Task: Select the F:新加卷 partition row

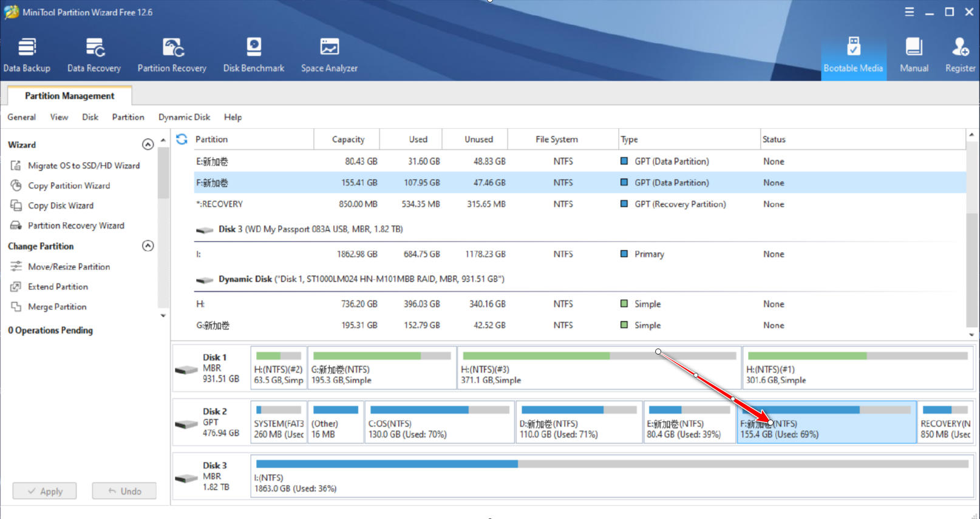Action: pyautogui.click(x=580, y=183)
